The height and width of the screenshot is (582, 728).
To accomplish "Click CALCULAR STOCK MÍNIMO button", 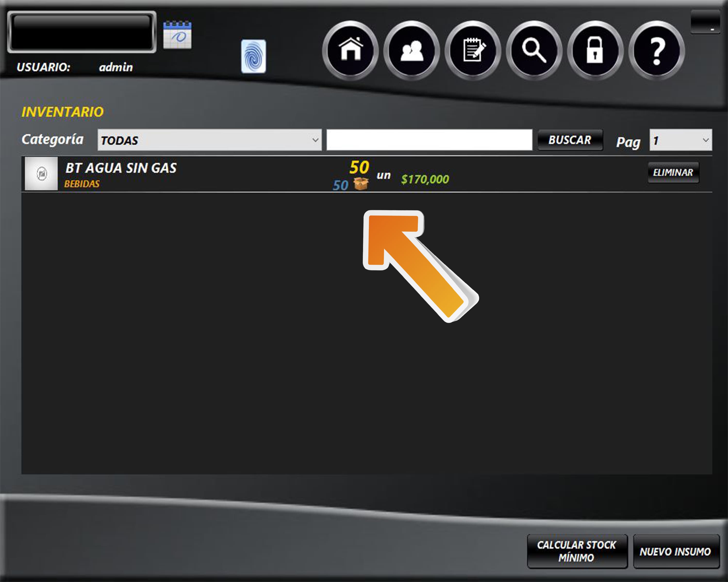I will (577, 551).
